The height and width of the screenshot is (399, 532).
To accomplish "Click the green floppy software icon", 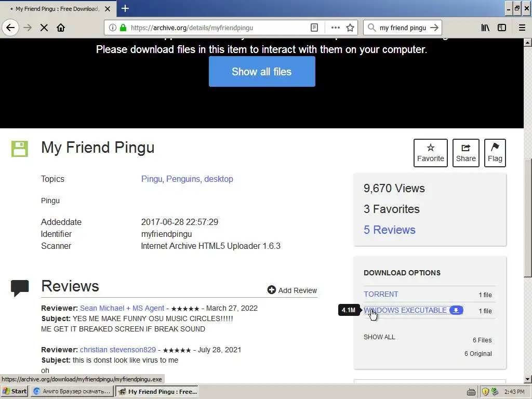I will (x=20, y=149).
